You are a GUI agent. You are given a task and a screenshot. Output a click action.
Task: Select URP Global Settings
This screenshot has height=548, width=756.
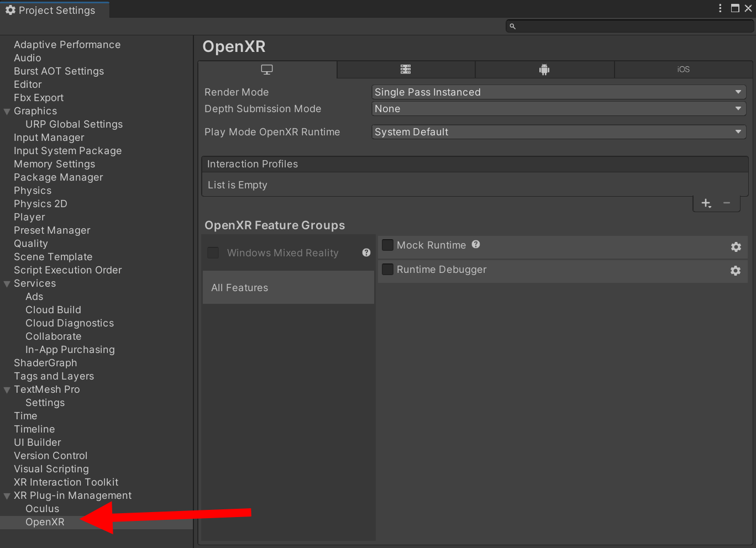[74, 124]
